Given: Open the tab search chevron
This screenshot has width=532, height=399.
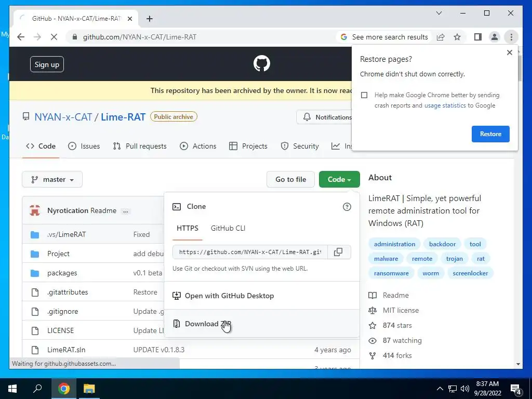Looking at the screenshot, I should pos(438,13).
